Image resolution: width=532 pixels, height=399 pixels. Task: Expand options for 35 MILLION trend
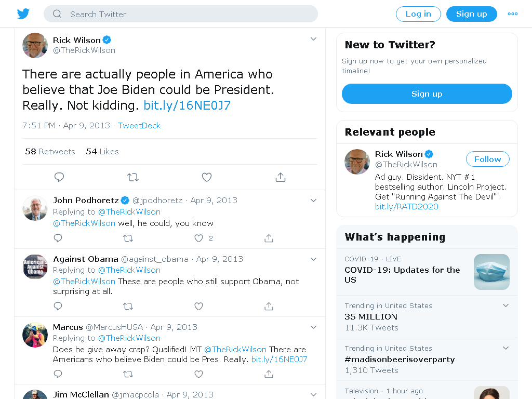pos(506,305)
